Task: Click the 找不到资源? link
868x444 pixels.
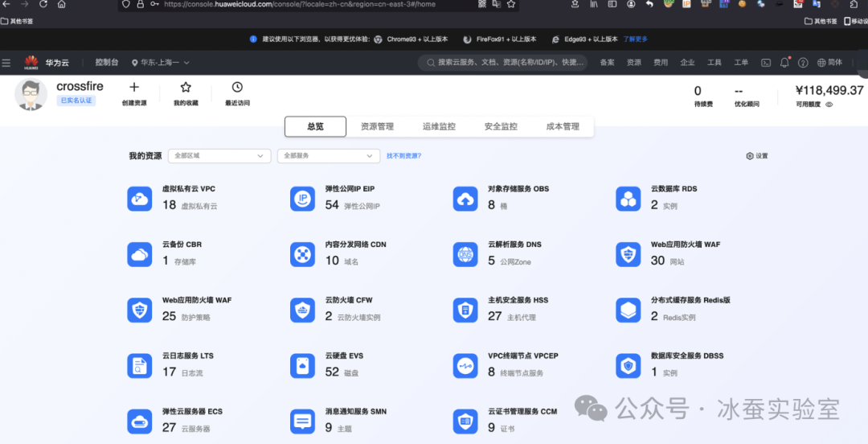Action: click(x=403, y=156)
